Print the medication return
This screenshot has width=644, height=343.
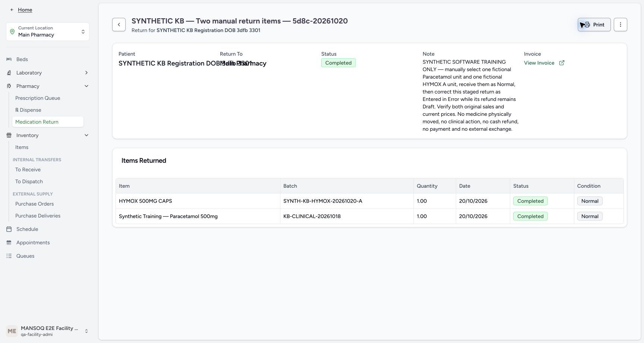coord(594,25)
